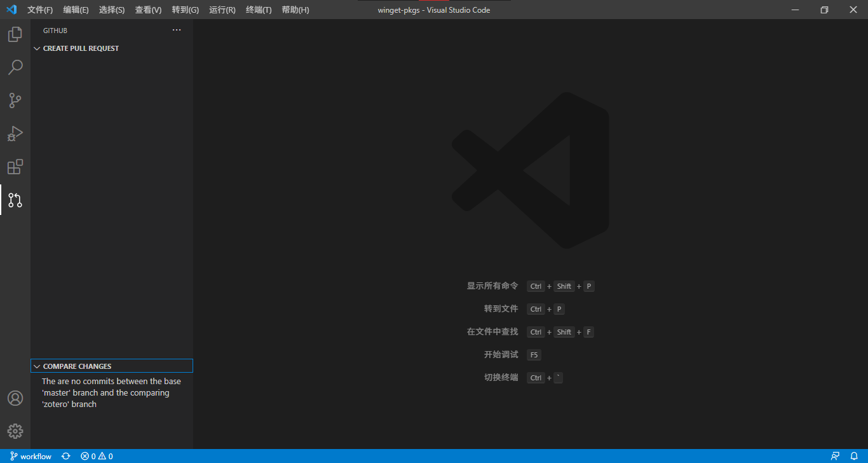Open the Accounts icon in the Activity Bar
The width and height of the screenshot is (868, 463).
15,397
